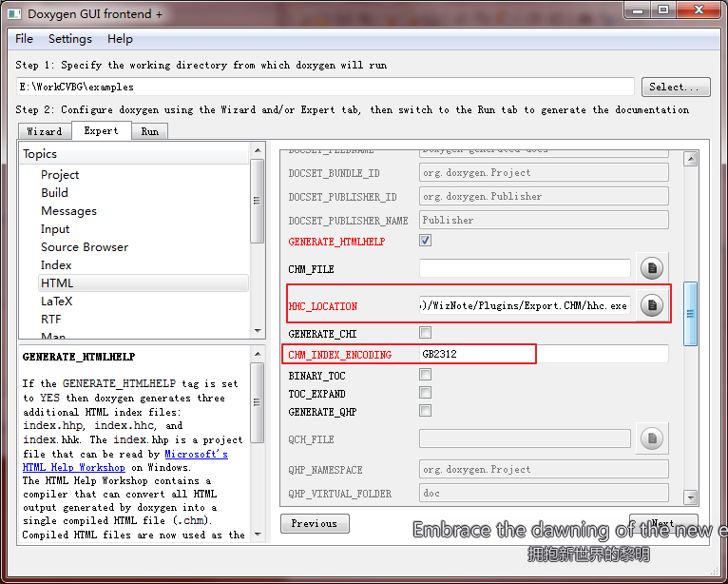
Task: Click the QHP_NAMESPACE field
Action: tap(544, 469)
